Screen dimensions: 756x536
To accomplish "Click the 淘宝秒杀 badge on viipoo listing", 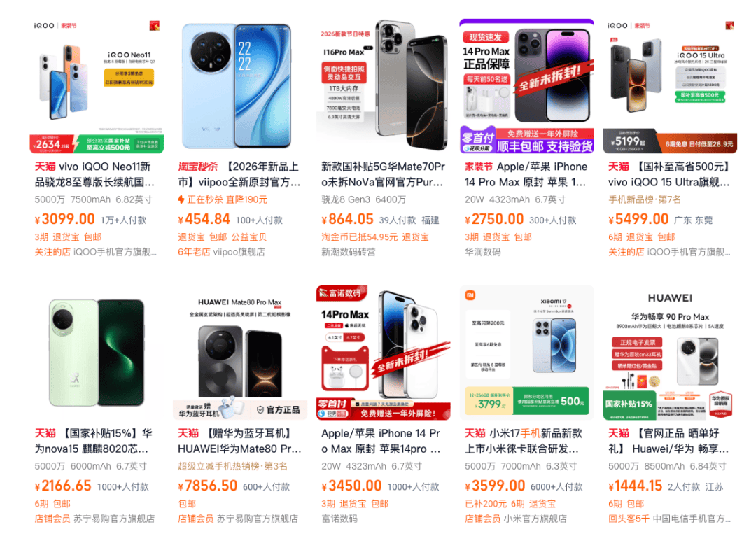I will 198,167.
